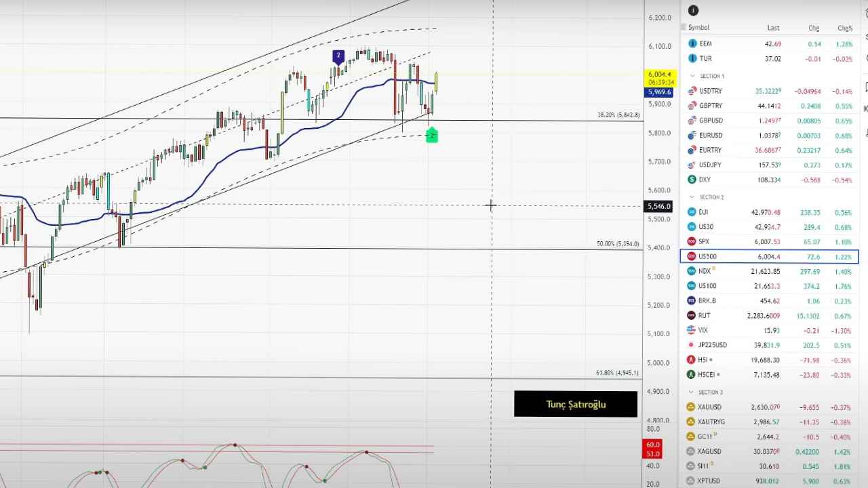Click the yellow 6,004.4 current price label

(x=659, y=78)
